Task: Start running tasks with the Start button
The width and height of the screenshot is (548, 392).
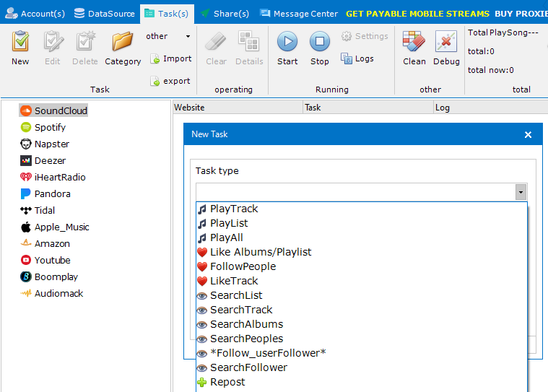Action: [287, 42]
